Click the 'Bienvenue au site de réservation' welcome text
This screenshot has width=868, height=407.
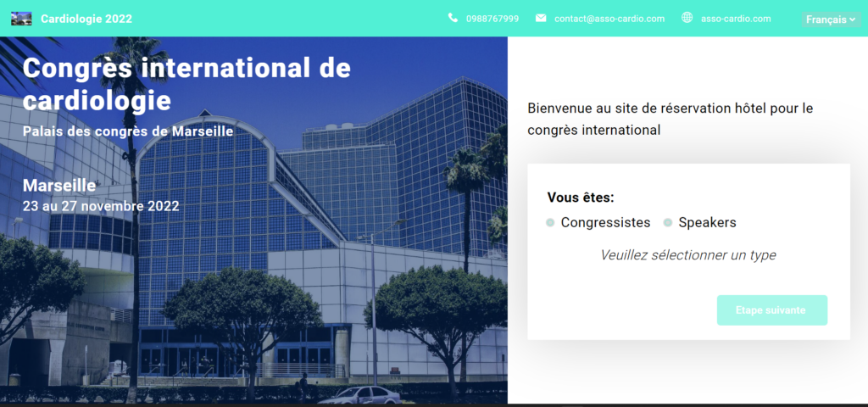[x=670, y=119]
